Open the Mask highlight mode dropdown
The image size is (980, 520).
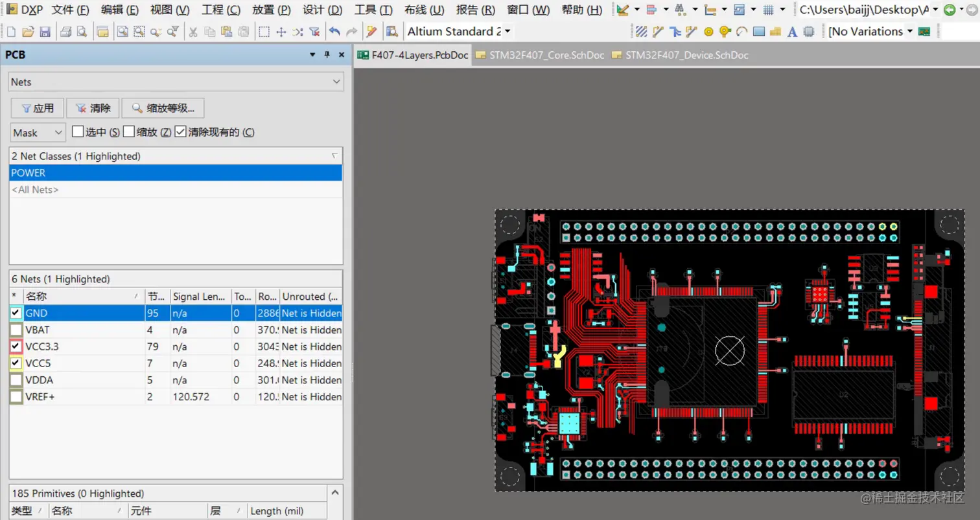(38, 132)
